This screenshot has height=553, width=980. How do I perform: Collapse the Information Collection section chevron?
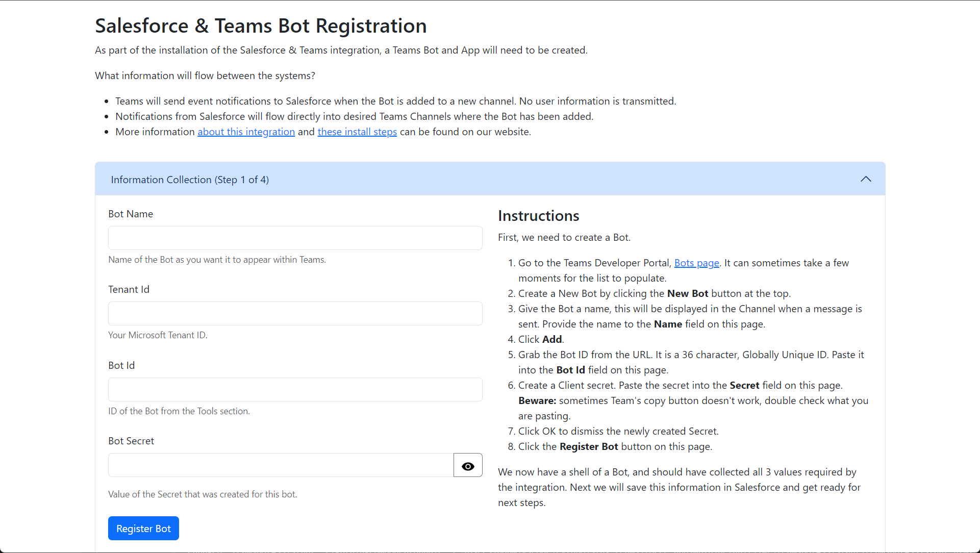click(x=866, y=179)
